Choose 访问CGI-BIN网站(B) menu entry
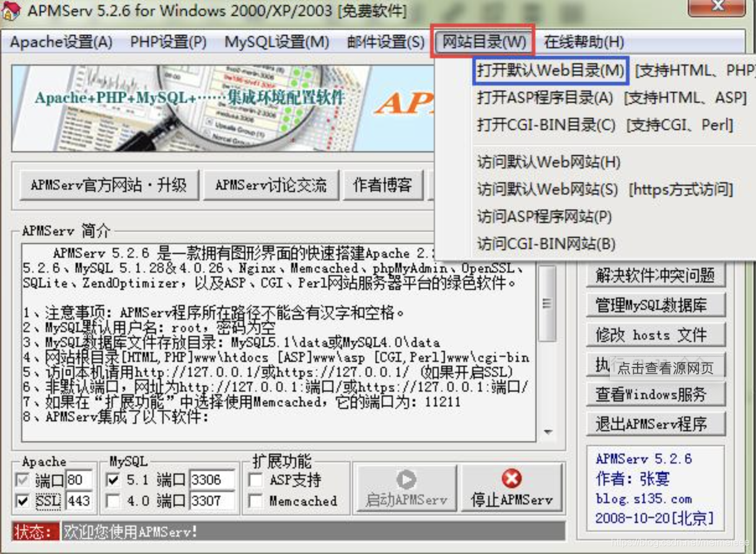 coord(546,244)
